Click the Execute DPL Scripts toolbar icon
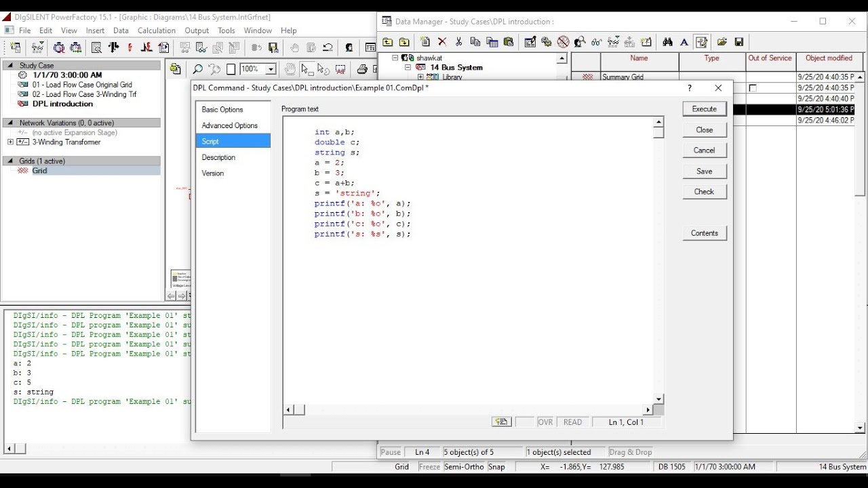The height and width of the screenshot is (488, 868). point(163,47)
